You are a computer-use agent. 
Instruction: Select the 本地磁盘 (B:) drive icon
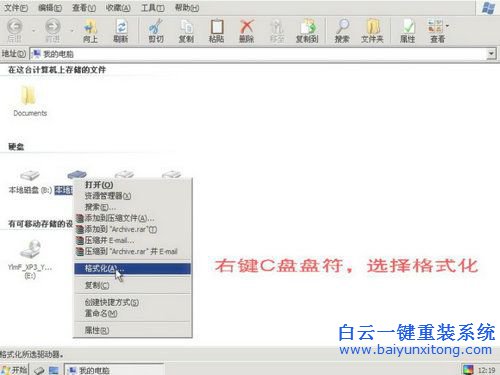pos(30,174)
